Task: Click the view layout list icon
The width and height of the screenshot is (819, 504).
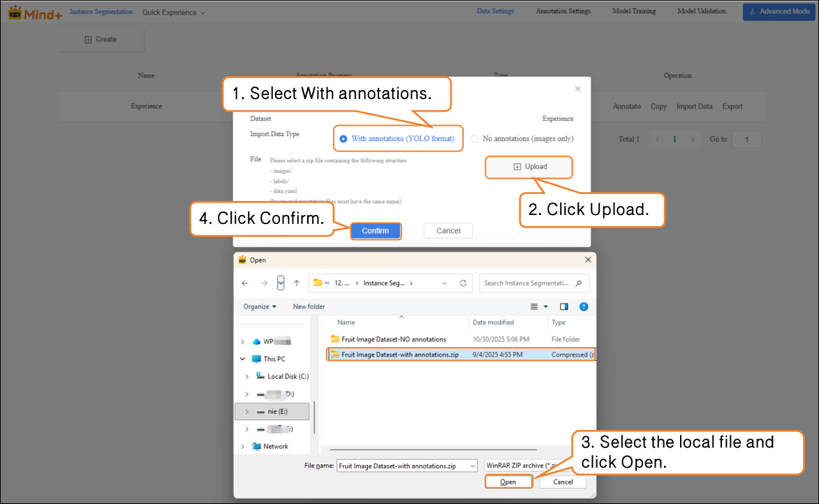Action: click(x=534, y=306)
